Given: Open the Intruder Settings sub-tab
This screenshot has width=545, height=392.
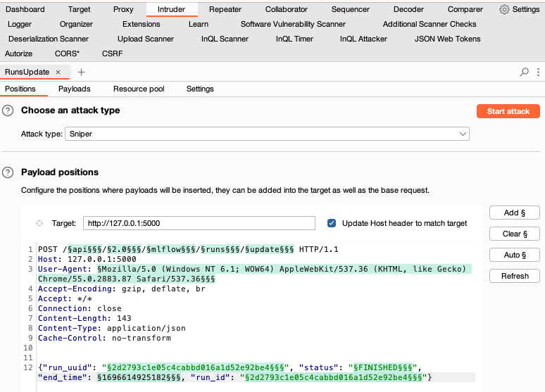Looking at the screenshot, I should pos(200,89).
